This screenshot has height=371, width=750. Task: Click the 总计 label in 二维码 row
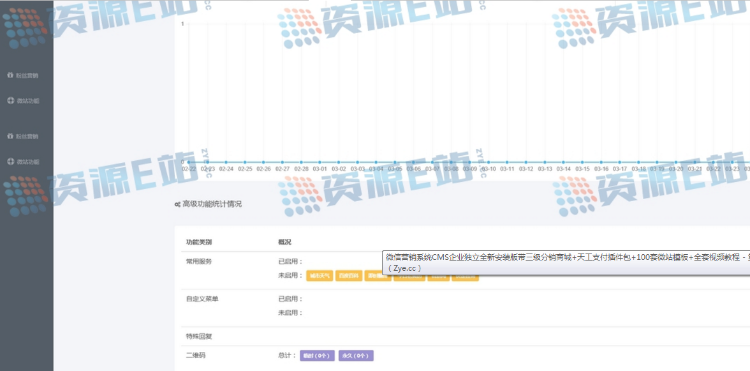coord(287,356)
